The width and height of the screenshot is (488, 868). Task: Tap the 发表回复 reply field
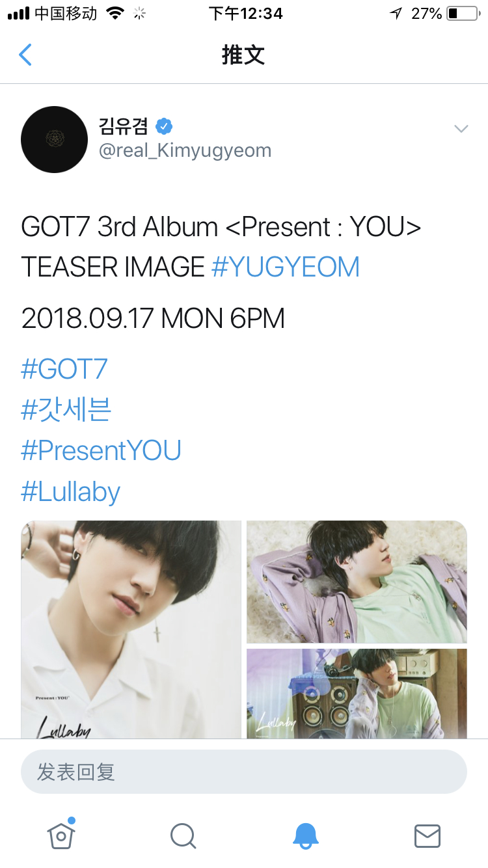(x=244, y=772)
